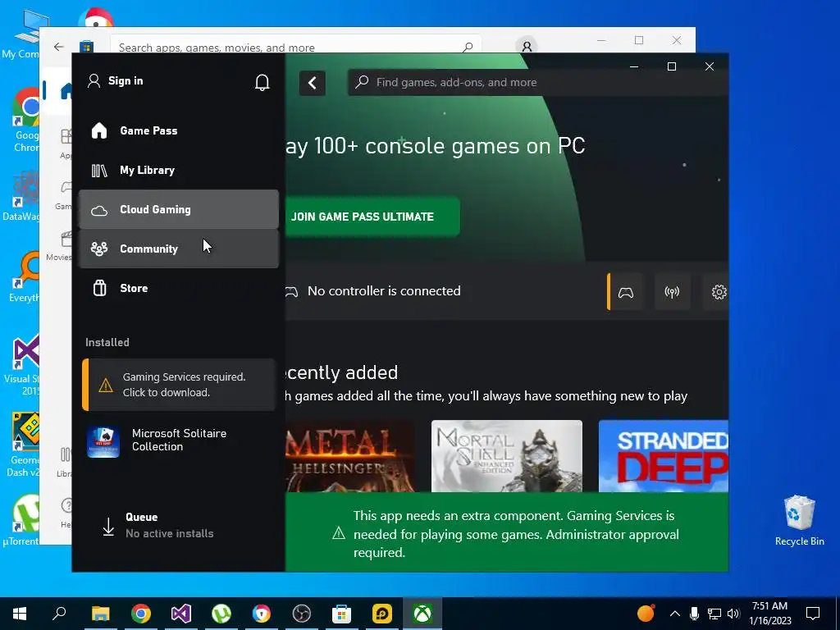The height and width of the screenshot is (630, 840).
Task: Open OBS Studio from the taskbar
Action: click(x=302, y=614)
